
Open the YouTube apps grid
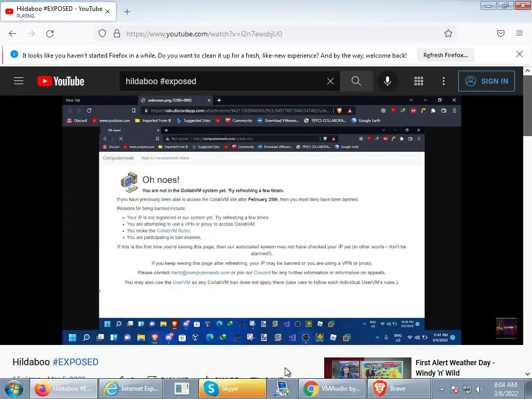419,81
